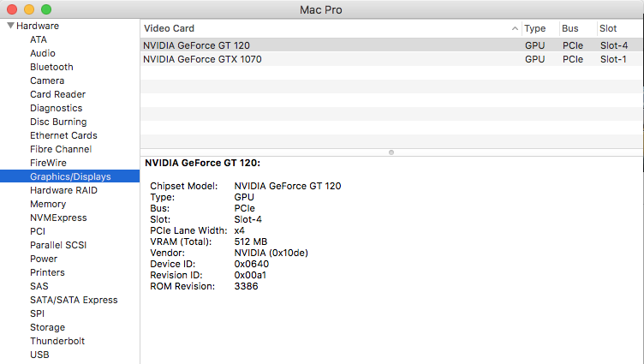This screenshot has width=644, height=364.
Task: Click the PCIe bus cell for GTX 1070
Action: click(x=573, y=59)
